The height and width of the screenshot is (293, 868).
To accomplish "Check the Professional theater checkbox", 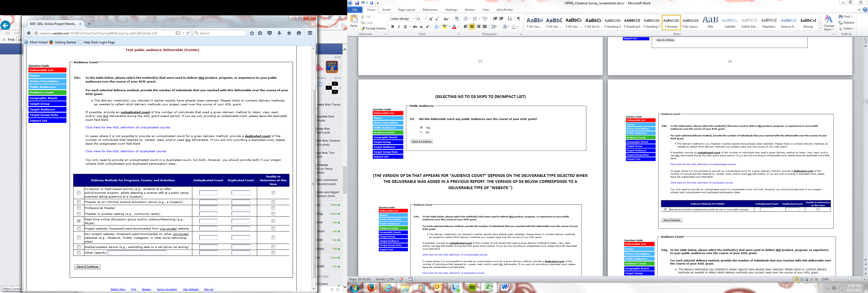I will pyautogui.click(x=79, y=208).
